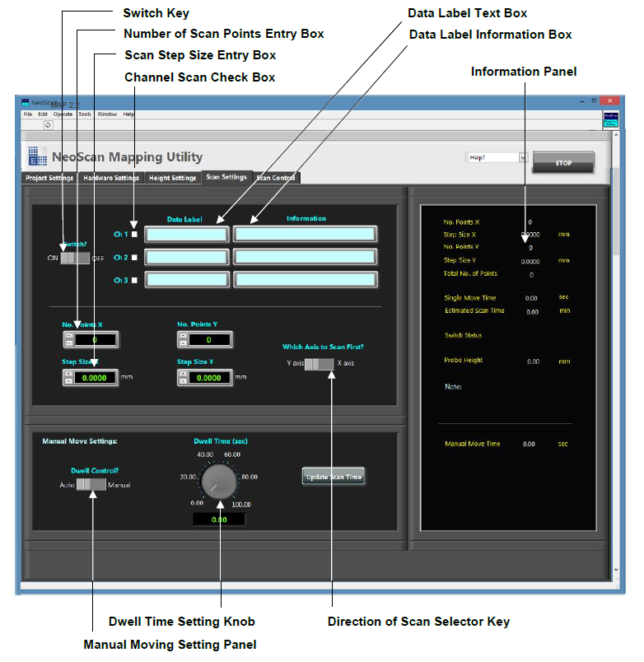Click the Ch 1 Information box
Viewport: 644px width, 662px height.
point(305,234)
